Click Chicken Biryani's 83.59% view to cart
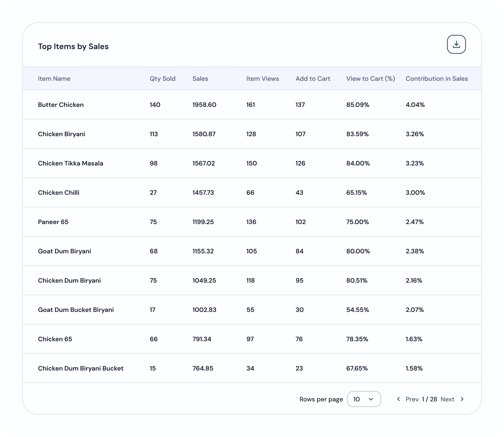 pos(357,134)
